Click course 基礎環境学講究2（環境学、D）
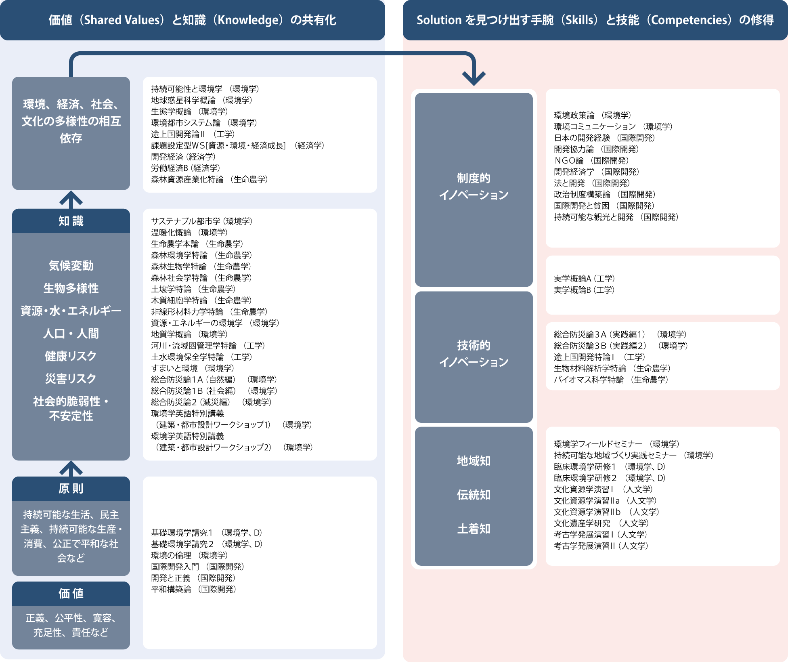 (207, 544)
